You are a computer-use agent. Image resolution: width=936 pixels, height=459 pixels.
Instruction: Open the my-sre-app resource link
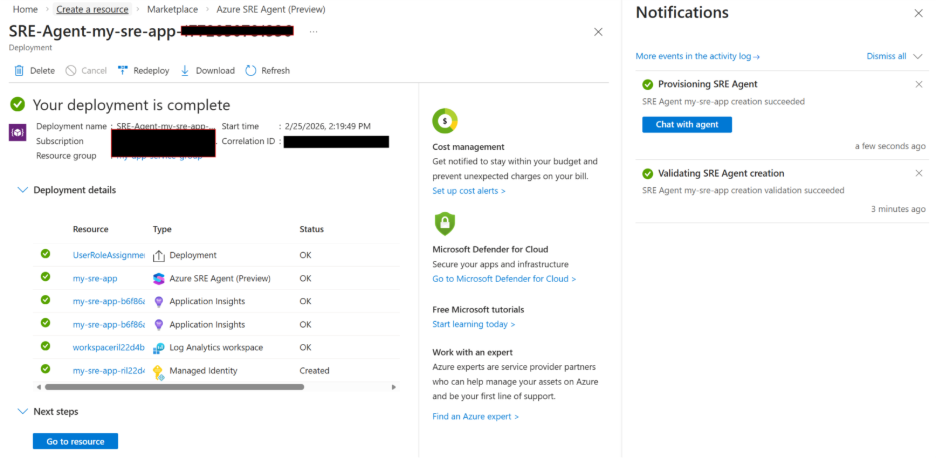[x=95, y=278]
